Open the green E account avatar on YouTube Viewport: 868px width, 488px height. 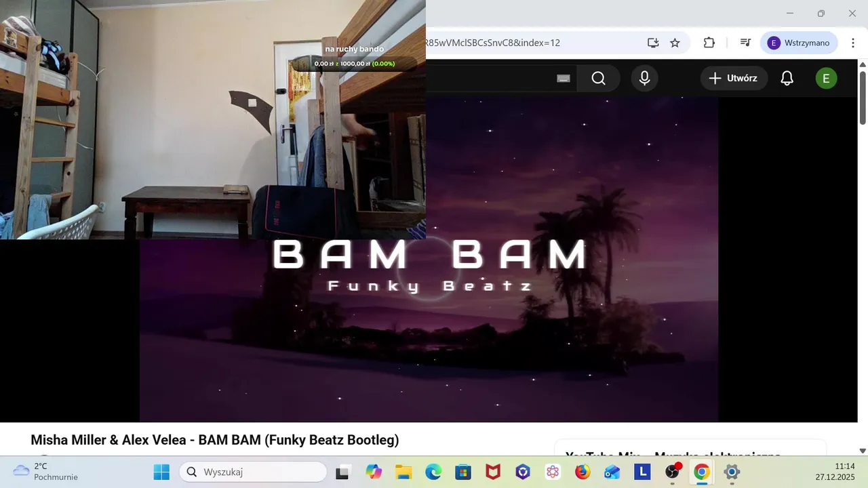[x=826, y=79]
